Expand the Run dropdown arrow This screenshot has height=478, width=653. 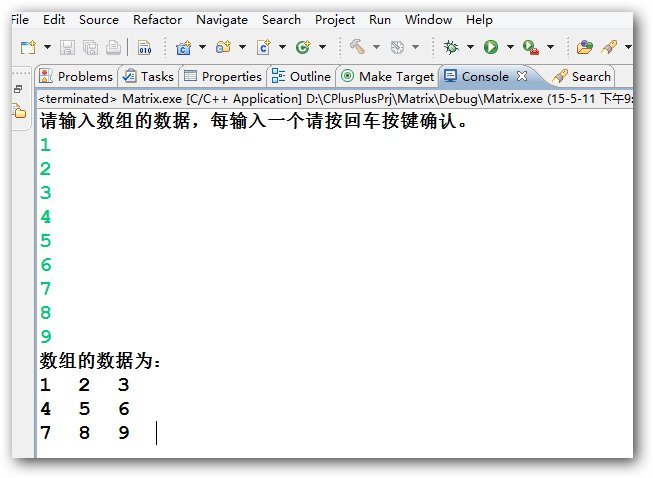point(510,47)
